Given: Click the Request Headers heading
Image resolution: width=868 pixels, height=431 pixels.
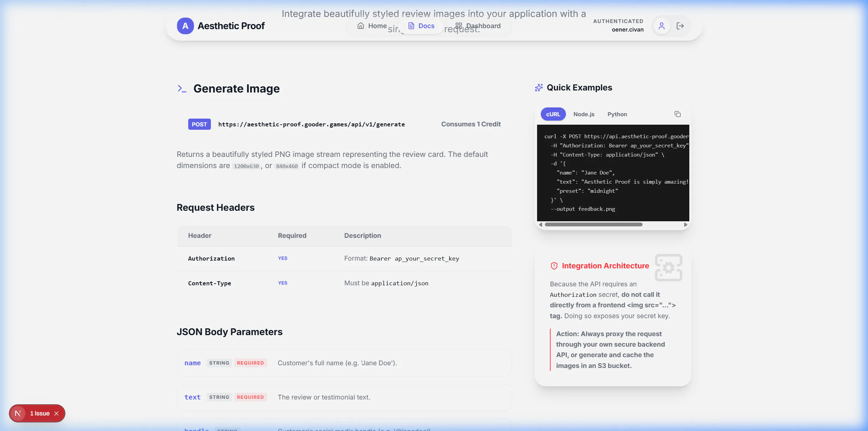Looking at the screenshot, I should (x=216, y=207).
